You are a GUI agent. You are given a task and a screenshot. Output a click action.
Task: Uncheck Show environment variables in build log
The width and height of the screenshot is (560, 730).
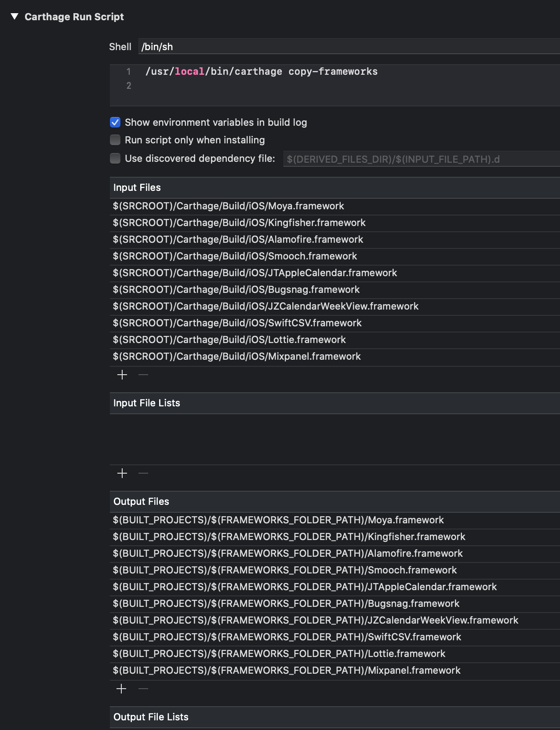115,122
